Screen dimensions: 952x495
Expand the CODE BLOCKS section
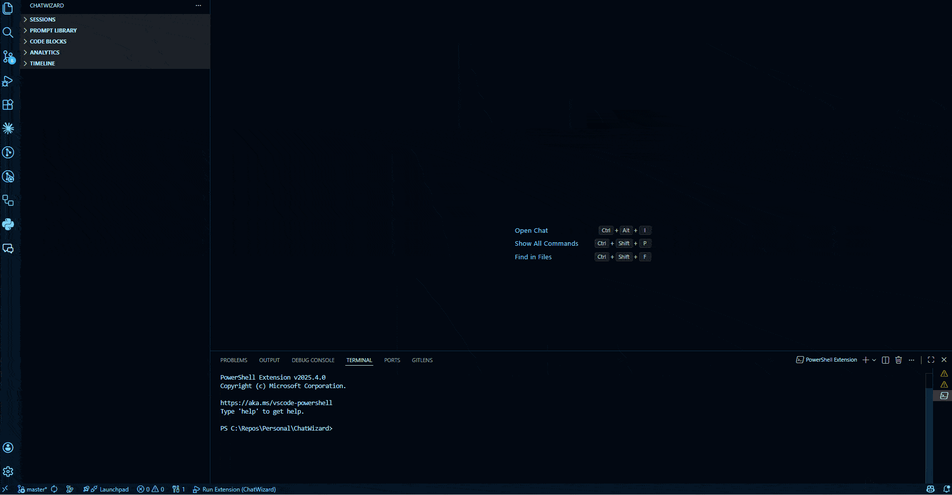115,41
